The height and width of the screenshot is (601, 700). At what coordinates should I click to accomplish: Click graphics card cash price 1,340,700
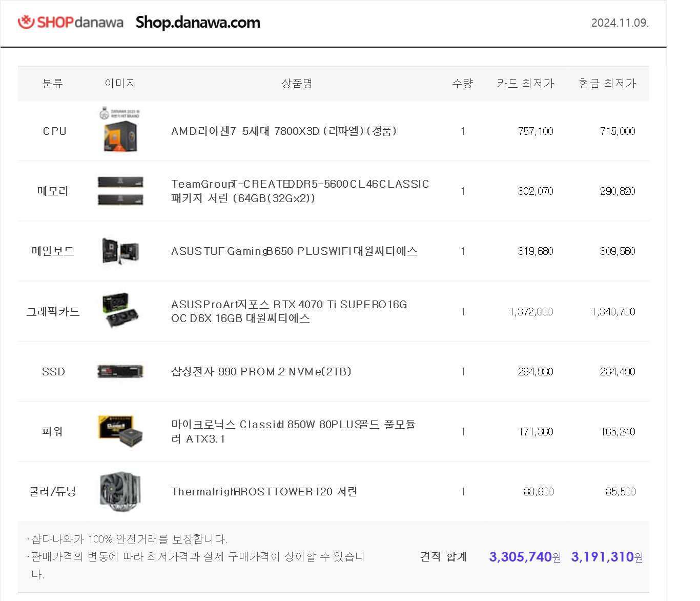[x=613, y=312]
